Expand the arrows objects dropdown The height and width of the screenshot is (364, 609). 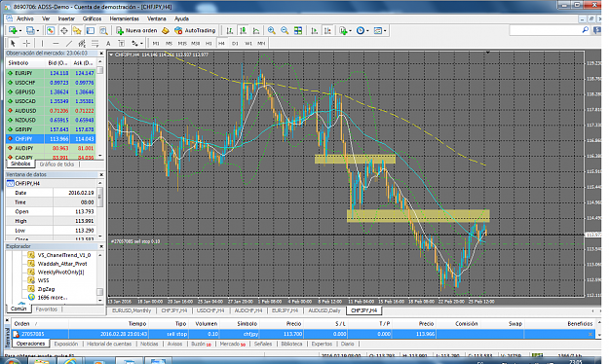[141, 43]
